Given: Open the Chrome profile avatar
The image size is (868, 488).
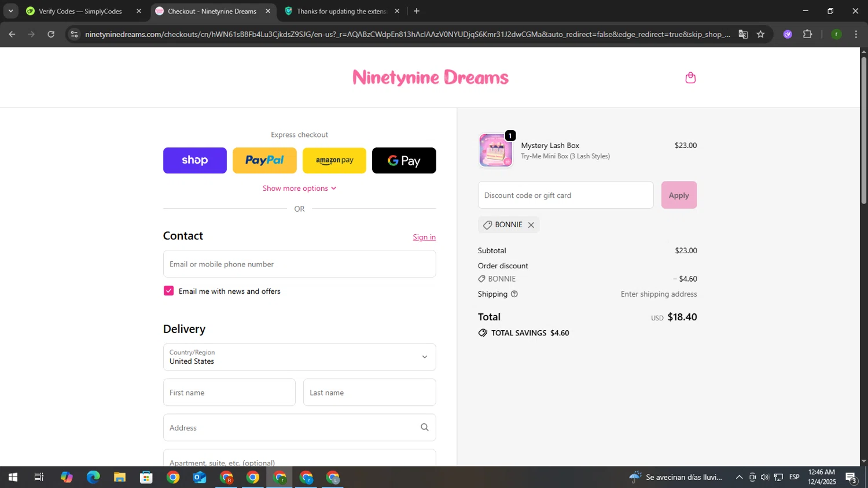Looking at the screenshot, I should (x=836, y=34).
